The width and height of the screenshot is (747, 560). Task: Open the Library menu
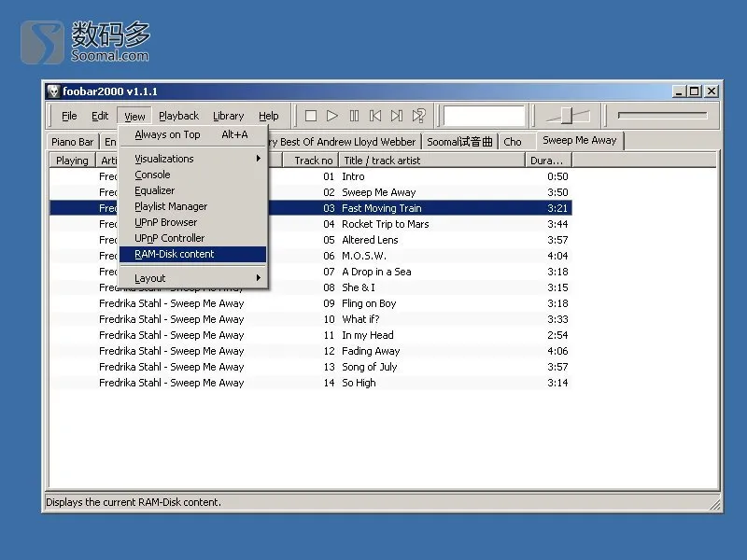[x=228, y=116]
